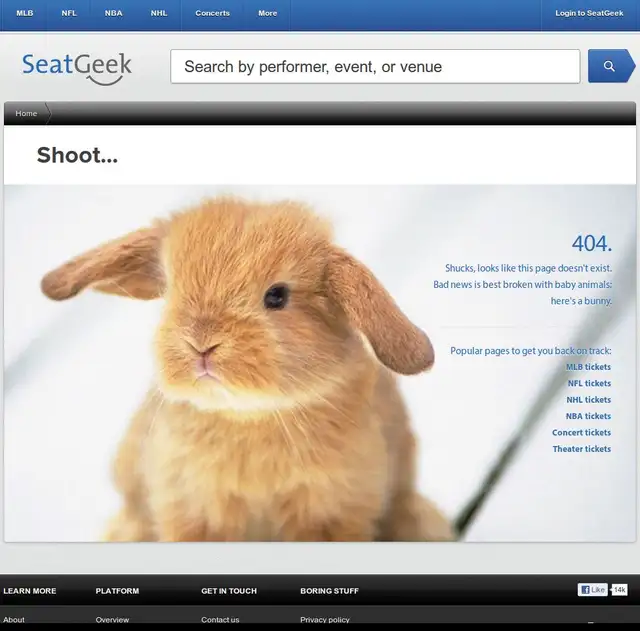Open the NBA menu item
Screen dimensions: 640x631
tap(113, 13)
